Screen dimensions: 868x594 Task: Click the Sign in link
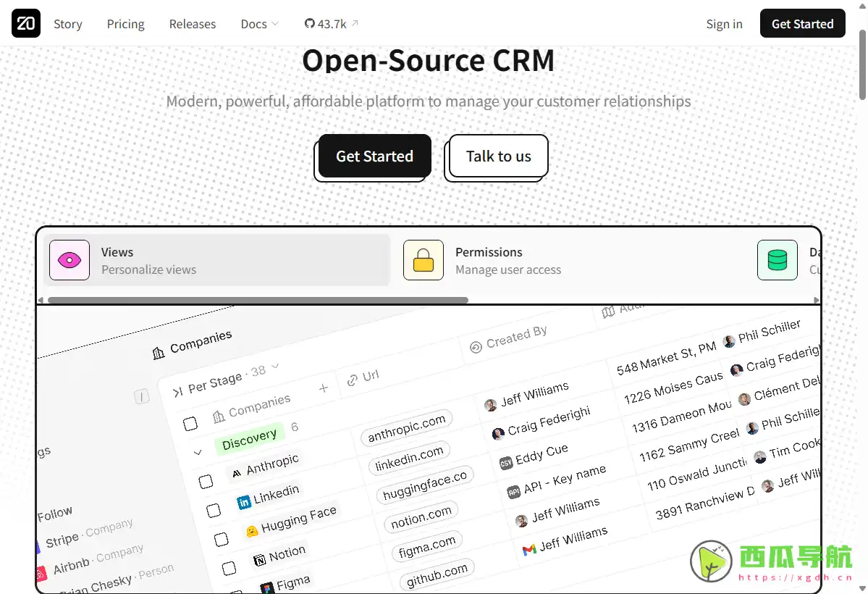click(x=724, y=24)
